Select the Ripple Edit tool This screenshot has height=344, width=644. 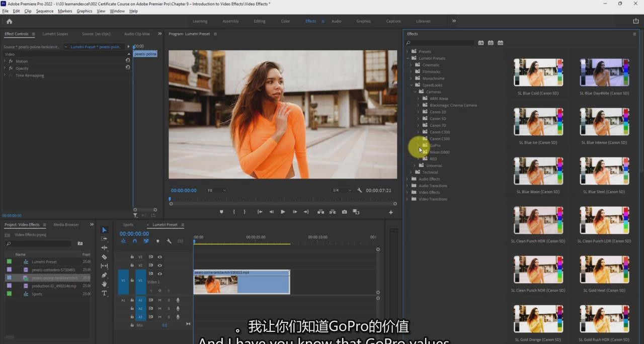[x=105, y=248]
